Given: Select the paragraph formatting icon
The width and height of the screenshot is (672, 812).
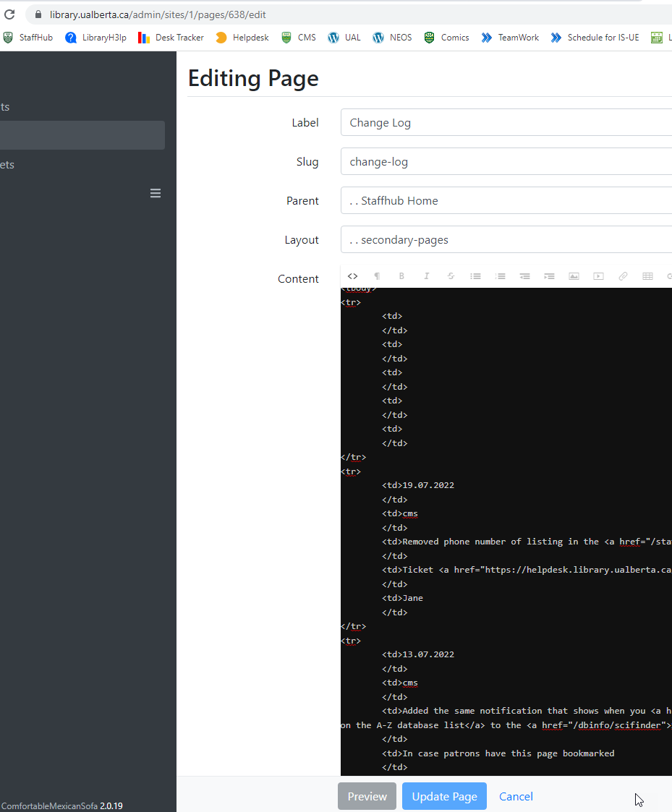Looking at the screenshot, I should (x=377, y=276).
